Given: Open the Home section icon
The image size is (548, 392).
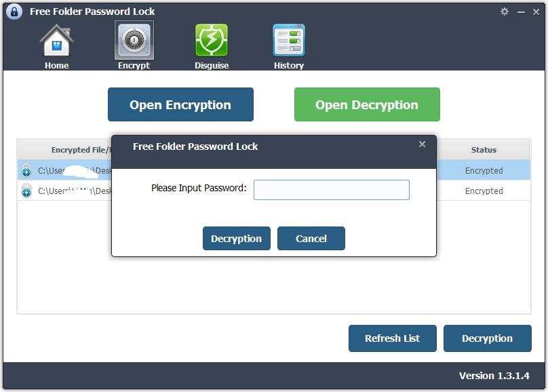Looking at the screenshot, I should (56, 40).
